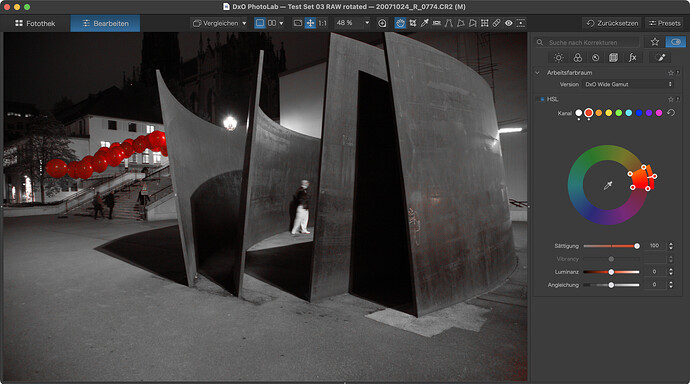
Task: Open the local adjustments brush palette
Action: (660, 58)
